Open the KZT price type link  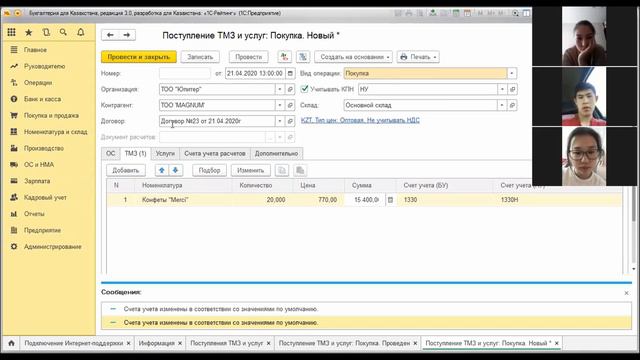[360, 120]
